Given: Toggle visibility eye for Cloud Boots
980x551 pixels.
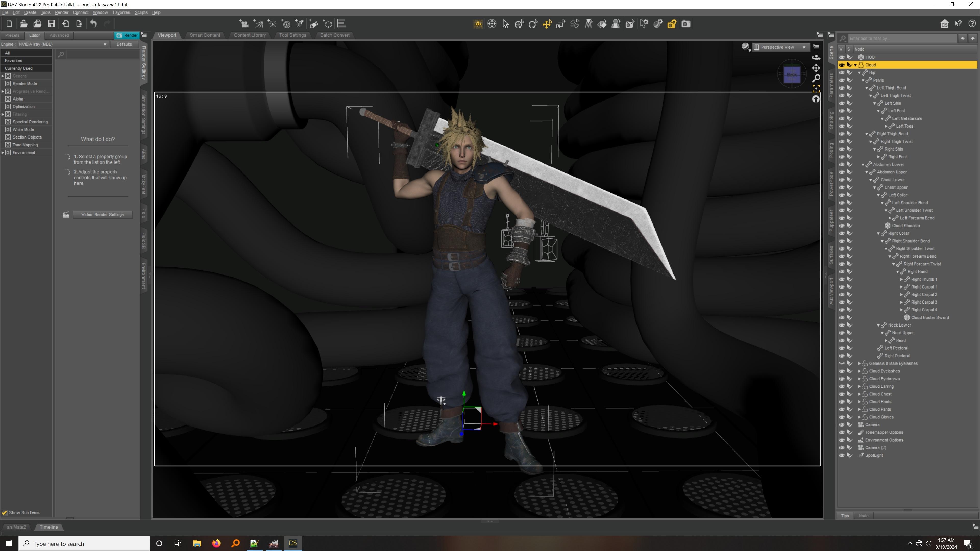Looking at the screenshot, I should click(x=841, y=402).
